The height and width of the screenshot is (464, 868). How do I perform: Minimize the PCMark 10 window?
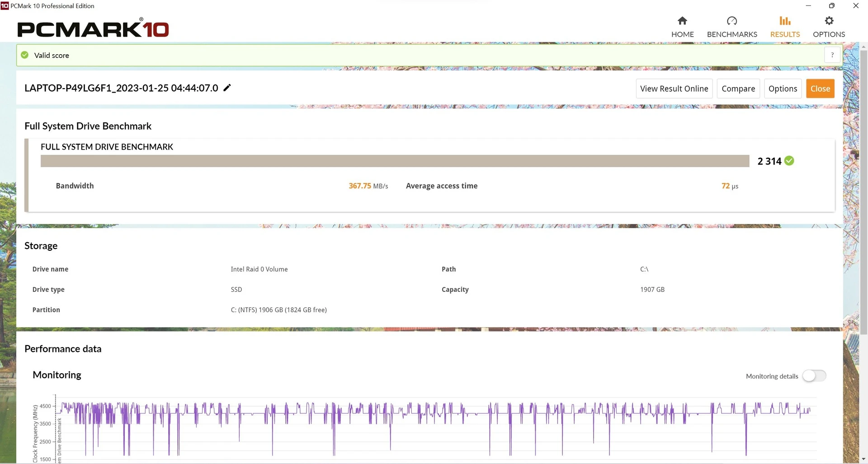point(808,6)
